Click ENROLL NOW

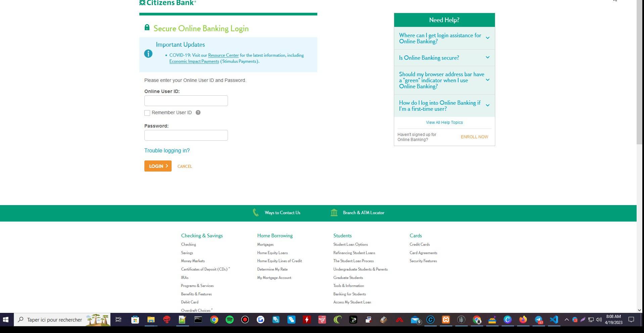point(474,137)
